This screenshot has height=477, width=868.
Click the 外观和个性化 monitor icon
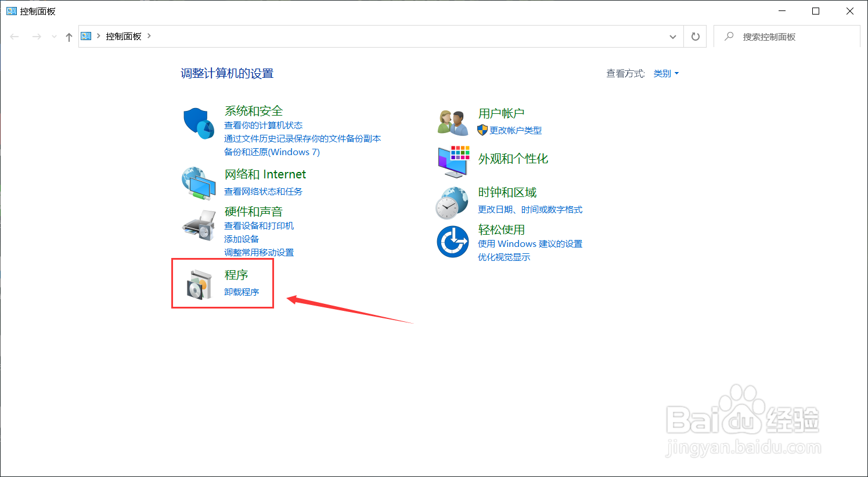coord(453,161)
